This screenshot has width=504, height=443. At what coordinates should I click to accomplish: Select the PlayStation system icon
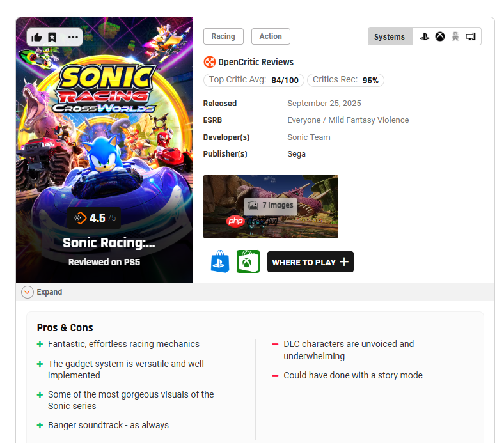pos(424,37)
